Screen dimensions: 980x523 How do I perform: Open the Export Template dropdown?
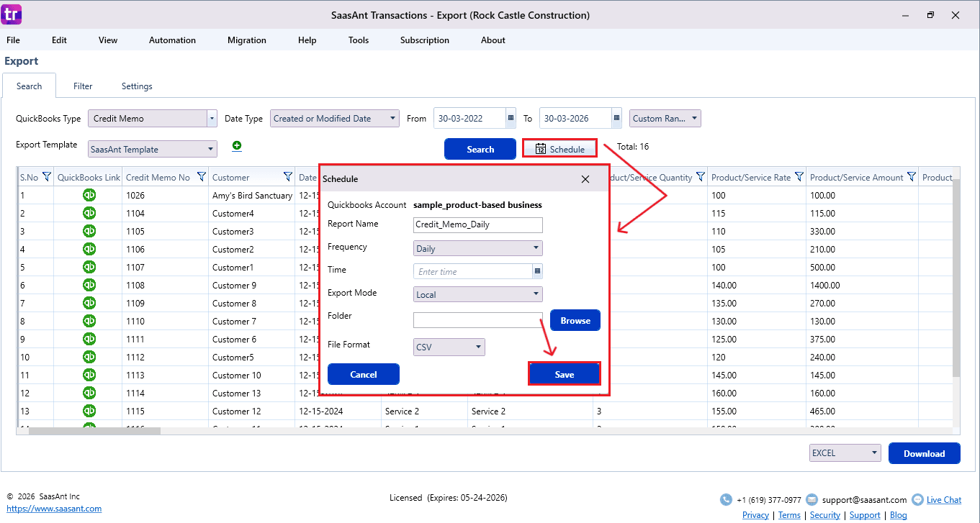coord(152,149)
